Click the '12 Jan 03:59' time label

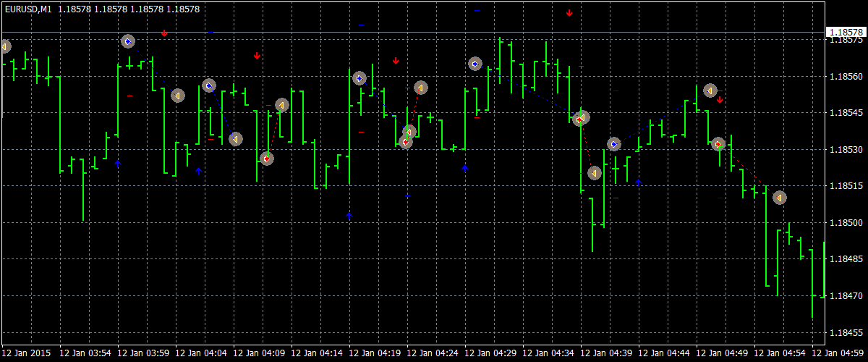coord(142,353)
